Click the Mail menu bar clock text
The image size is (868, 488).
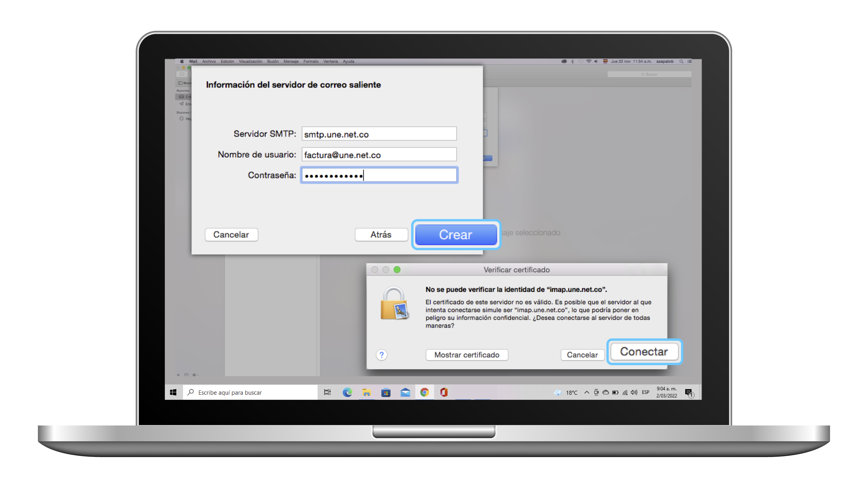tap(631, 61)
